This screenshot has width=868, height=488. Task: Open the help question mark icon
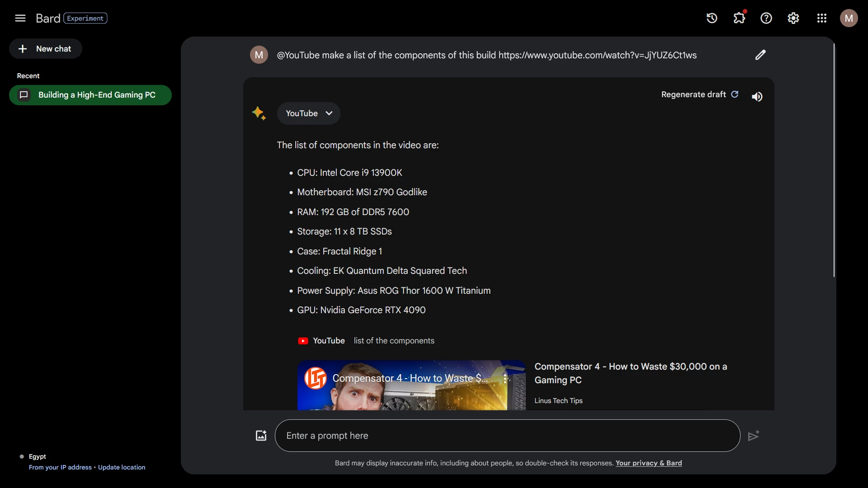tap(766, 18)
